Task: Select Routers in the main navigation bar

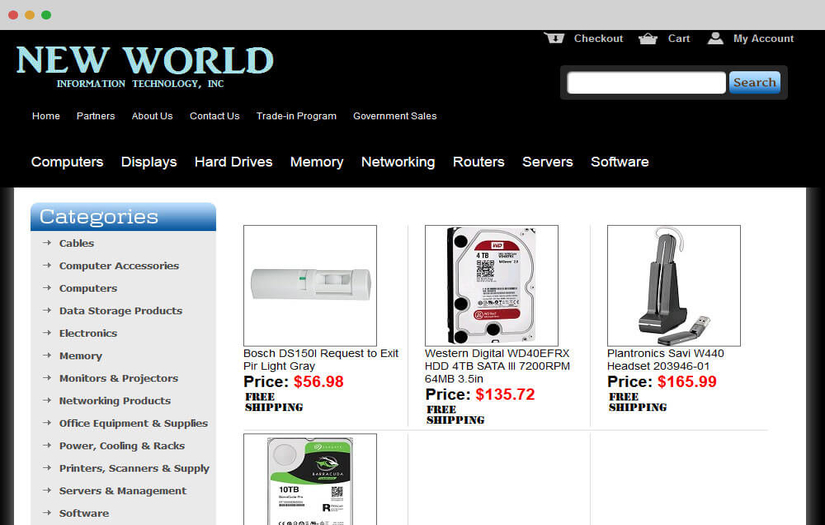Action: click(479, 162)
